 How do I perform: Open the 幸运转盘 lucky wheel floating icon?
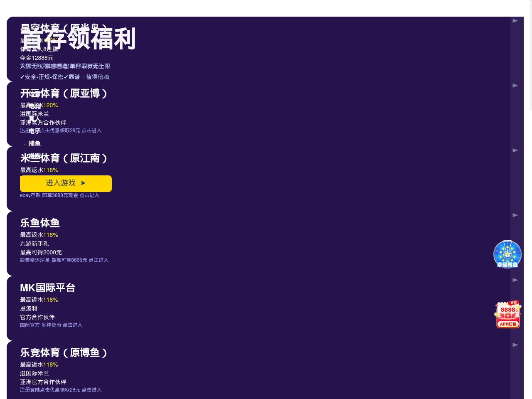(x=507, y=254)
